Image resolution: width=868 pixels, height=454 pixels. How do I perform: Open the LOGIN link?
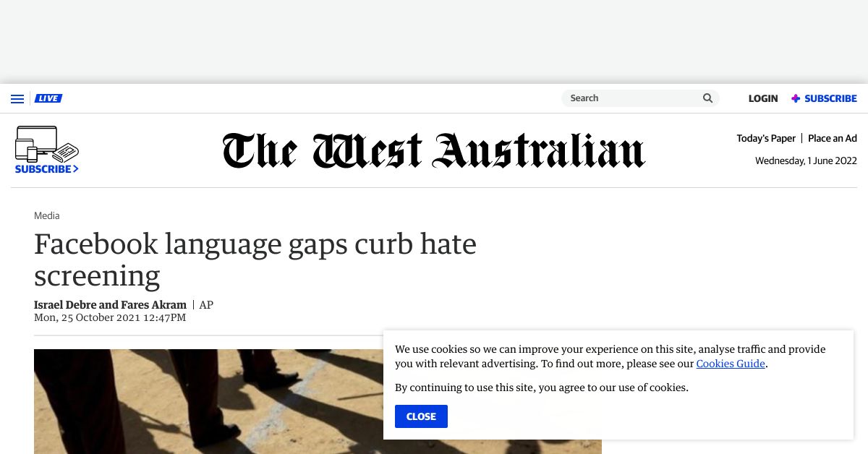[x=763, y=98]
